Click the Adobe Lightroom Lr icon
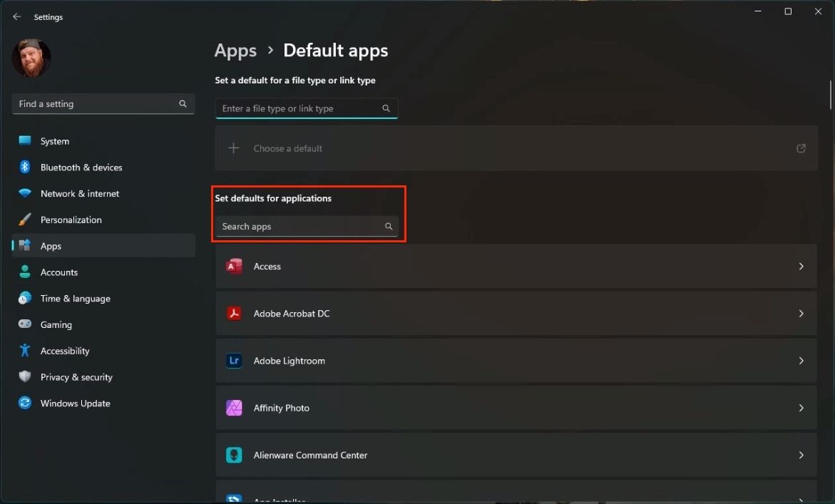The height and width of the screenshot is (504, 835). (234, 360)
